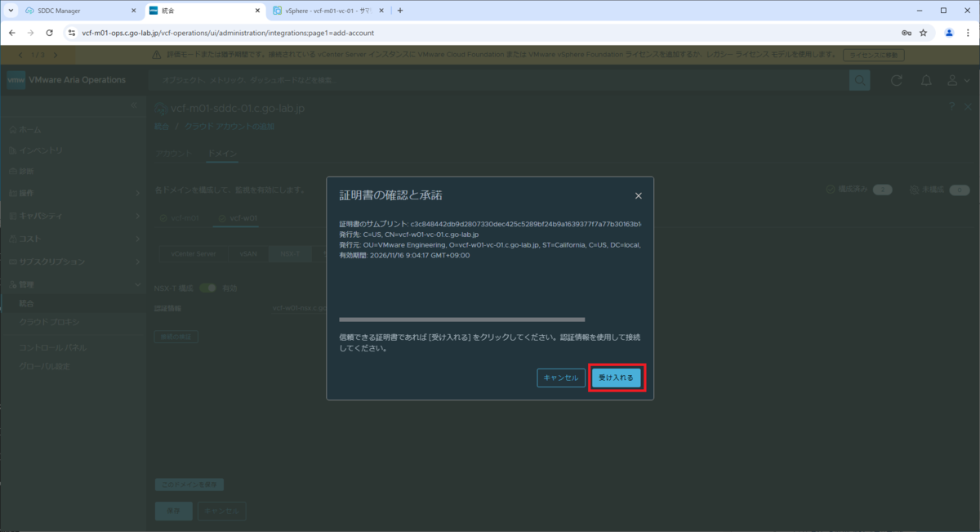Select the vcf-m01 domain tab
Viewport: 980px width, 532px height.
179,218
